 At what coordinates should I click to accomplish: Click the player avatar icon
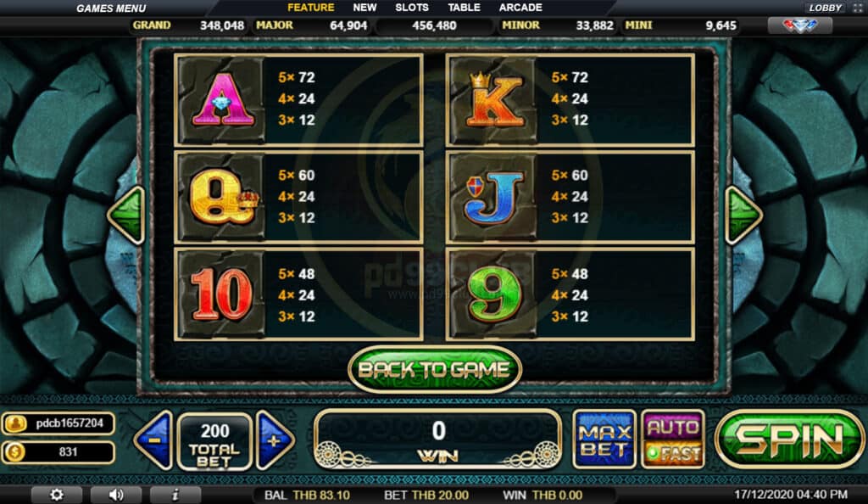[15, 423]
